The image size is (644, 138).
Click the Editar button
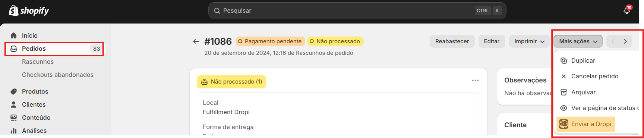tap(492, 41)
